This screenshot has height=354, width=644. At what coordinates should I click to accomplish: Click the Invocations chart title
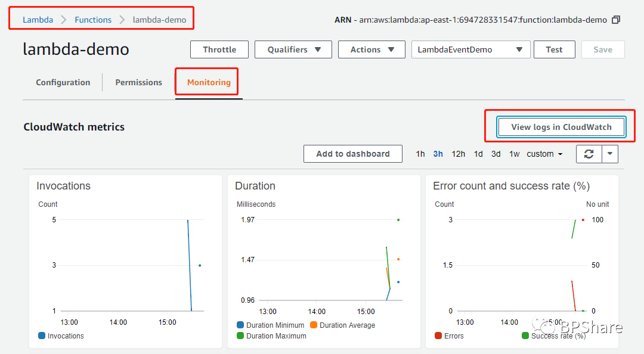pyautogui.click(x=63, y=186)
